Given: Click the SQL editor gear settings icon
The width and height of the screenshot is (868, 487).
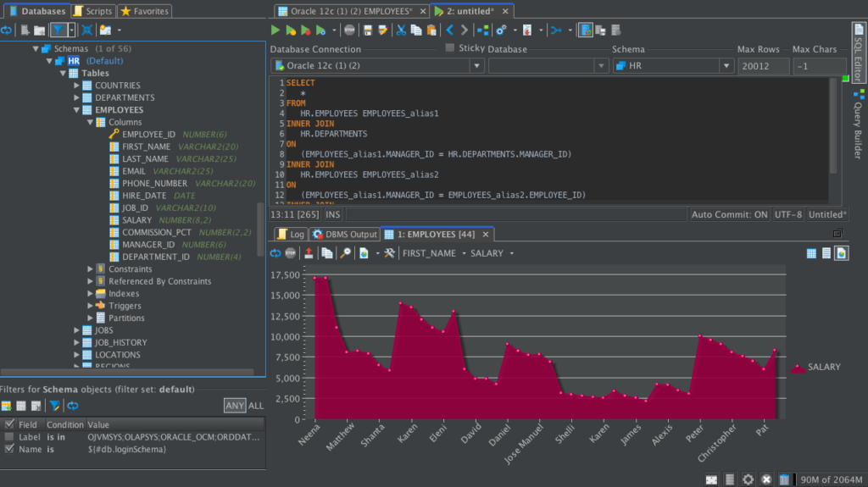Looking at the screenshot, I should (502, 30).
